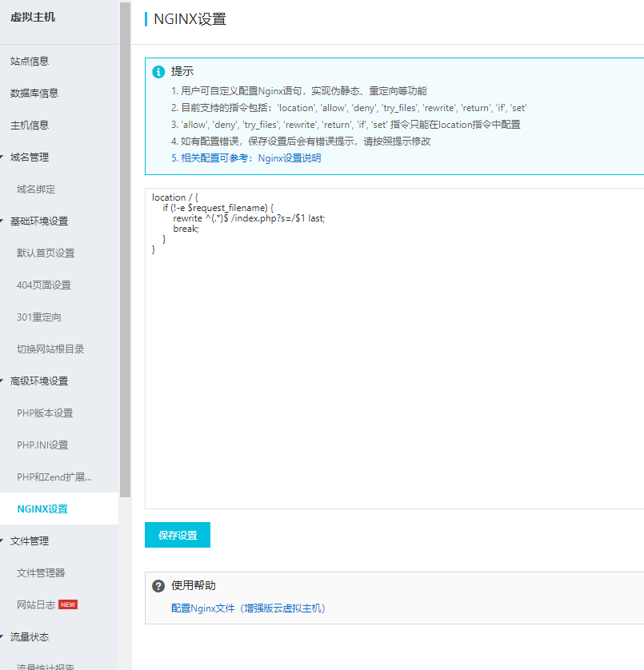Click tip line 3 about location指令中配置
This screenshot has height=670, width=644.
(346, 125)
